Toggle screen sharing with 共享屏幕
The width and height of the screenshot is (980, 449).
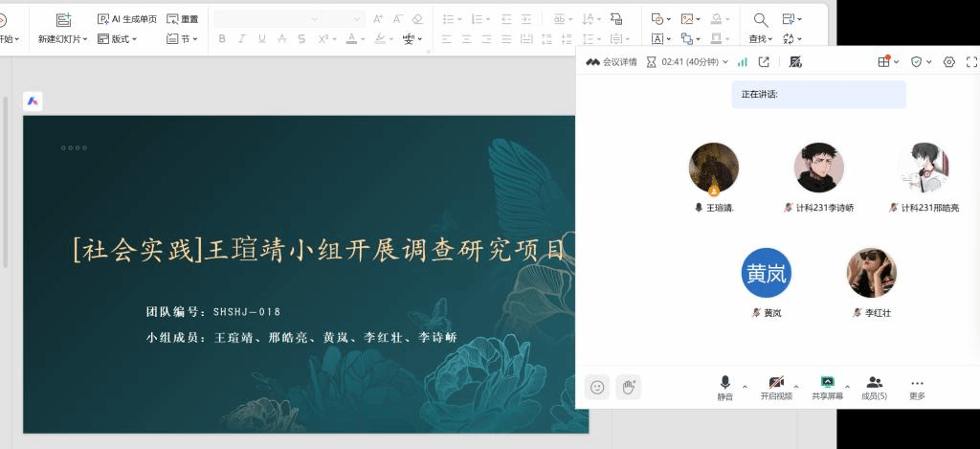click(x=827, y=387)
